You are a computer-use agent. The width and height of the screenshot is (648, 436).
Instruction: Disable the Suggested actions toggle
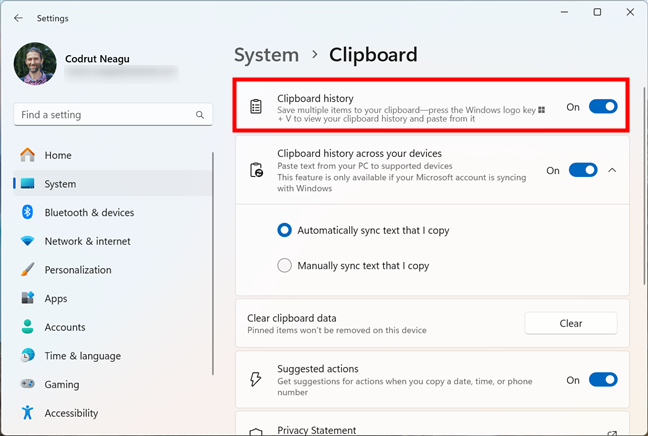(603, 379)
